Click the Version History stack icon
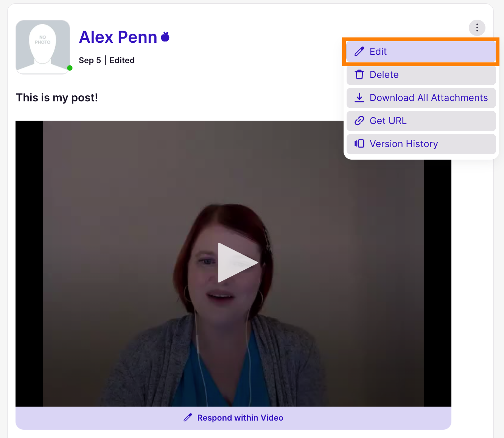The image size is (504, 438). (x=359, y=144)
